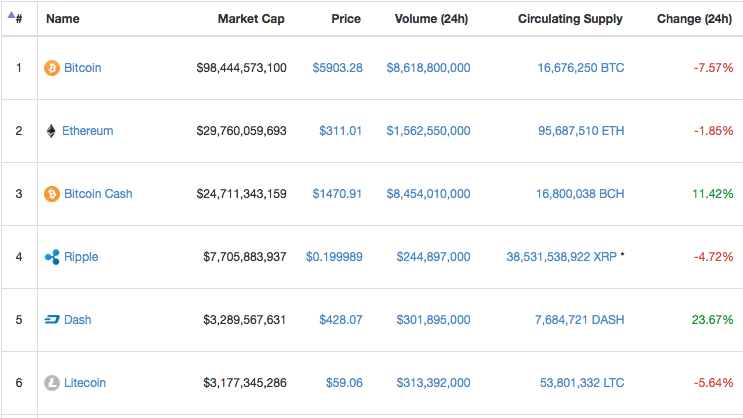Viewport: 743px width, 418px height.
Task: Click Bitcoin Cash price $1470.91
Action: coord(337,194)
